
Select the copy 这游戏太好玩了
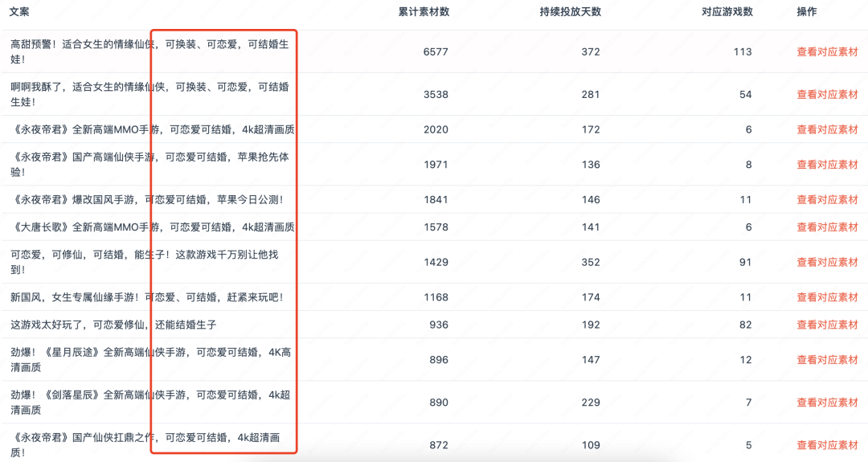[x=113, y=325]
